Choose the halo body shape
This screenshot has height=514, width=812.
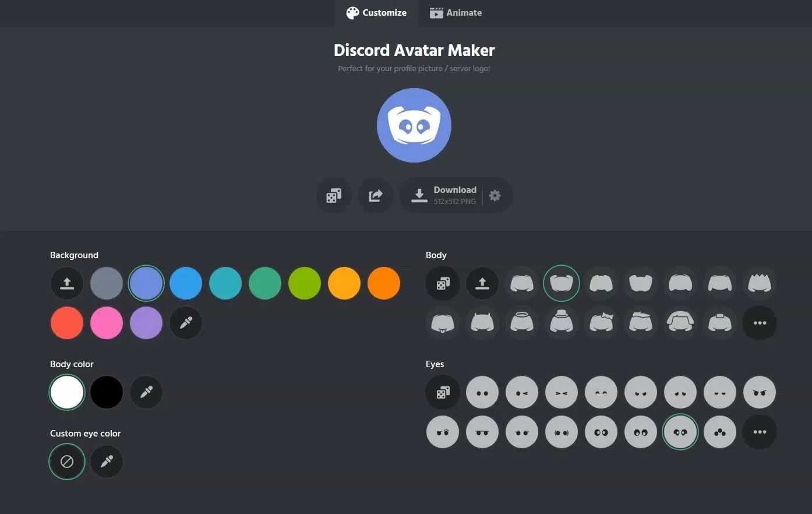coord(522,323)
